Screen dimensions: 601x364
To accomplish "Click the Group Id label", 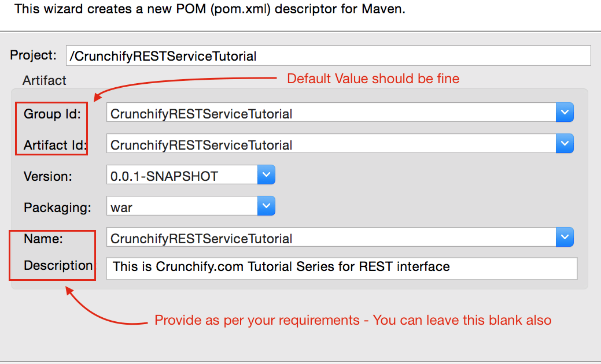I will click(x=52, y=114).
